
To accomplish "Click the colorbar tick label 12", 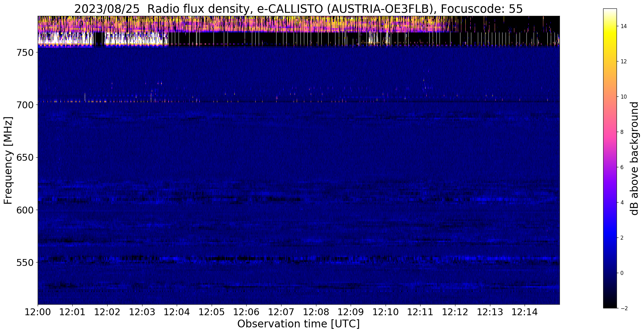I will 624,61.
